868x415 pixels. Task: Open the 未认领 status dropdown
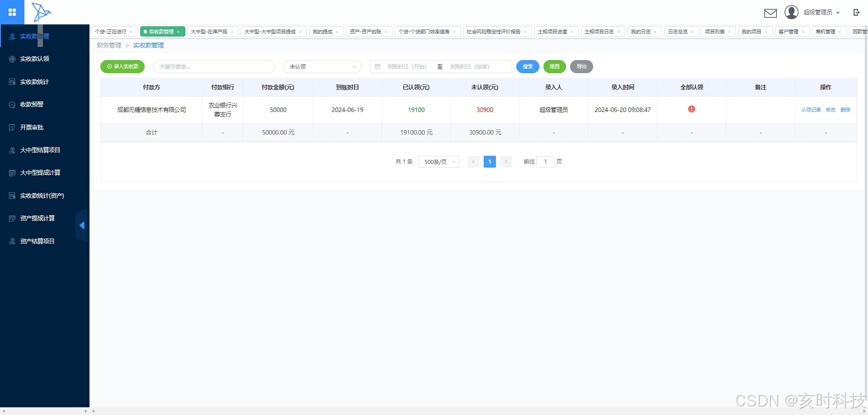(x=322, y=66)
